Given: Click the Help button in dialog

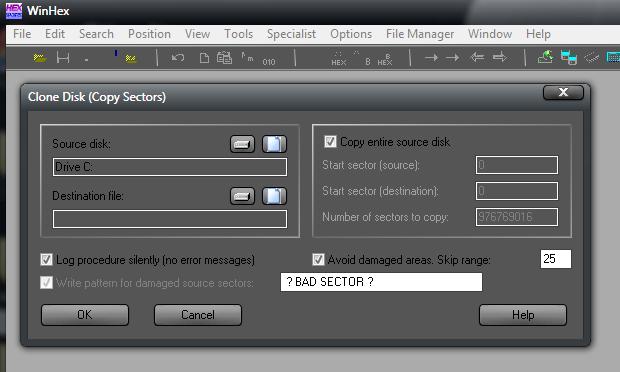Looking at the screenshot, I should (523, 315).
